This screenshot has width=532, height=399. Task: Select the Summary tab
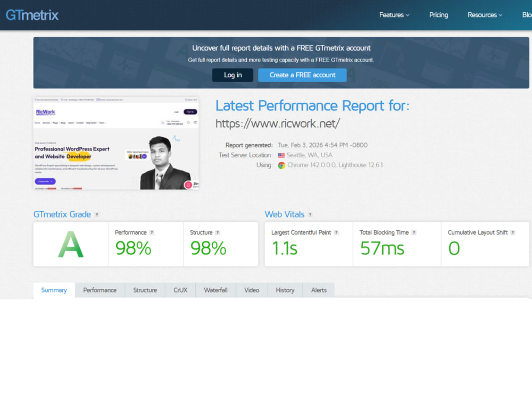click(54, 290)
